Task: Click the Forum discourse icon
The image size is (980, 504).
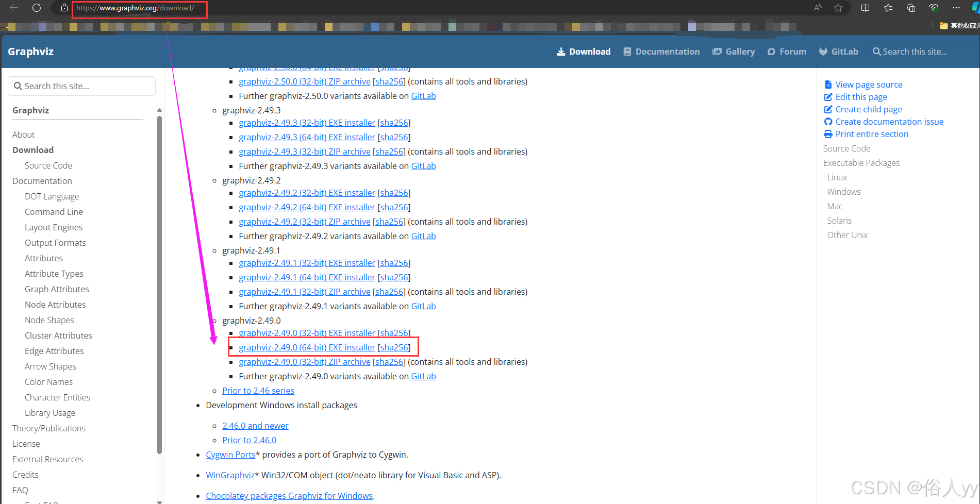Action: point(771,52)
